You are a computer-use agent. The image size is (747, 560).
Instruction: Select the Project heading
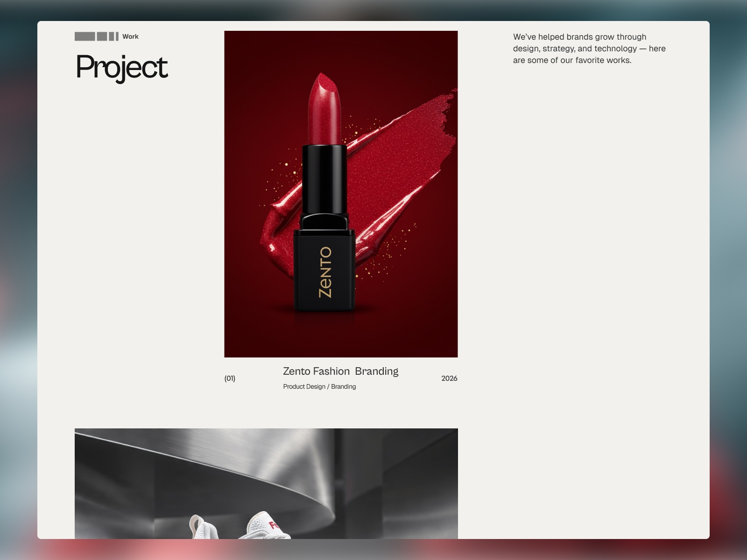(x=122, y=67)
